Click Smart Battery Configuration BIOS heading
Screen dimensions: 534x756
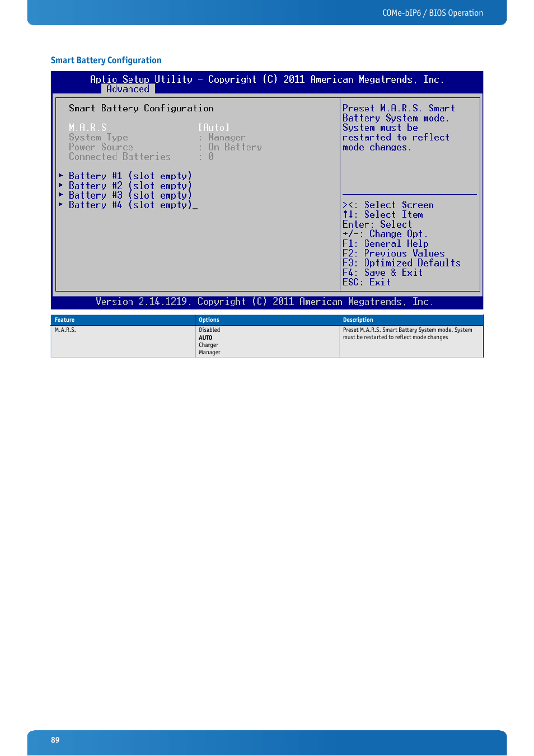click(x=141, y=109)
